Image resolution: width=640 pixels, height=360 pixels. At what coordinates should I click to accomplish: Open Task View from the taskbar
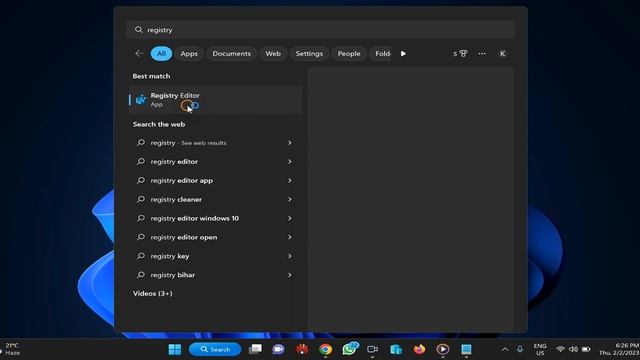pos(256,349)
